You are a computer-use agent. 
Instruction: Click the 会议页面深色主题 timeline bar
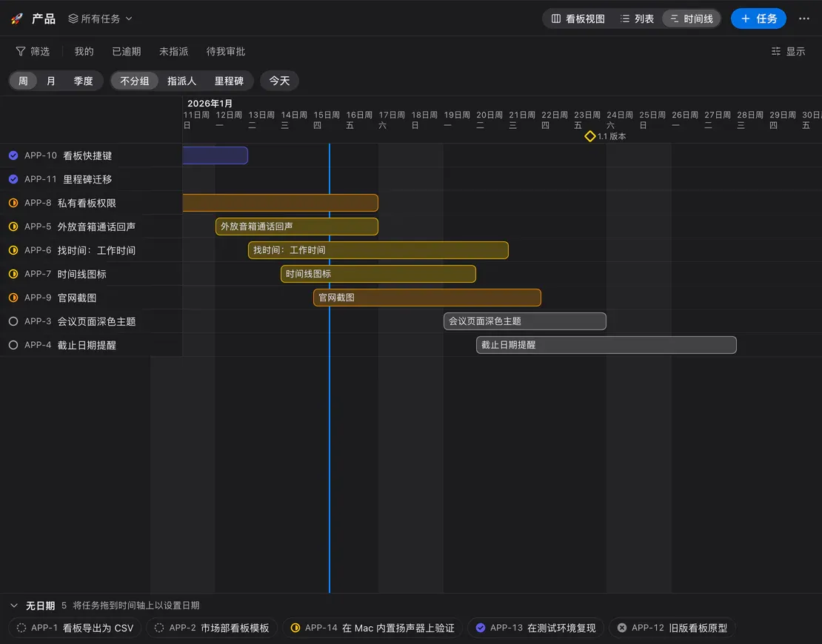525,321
